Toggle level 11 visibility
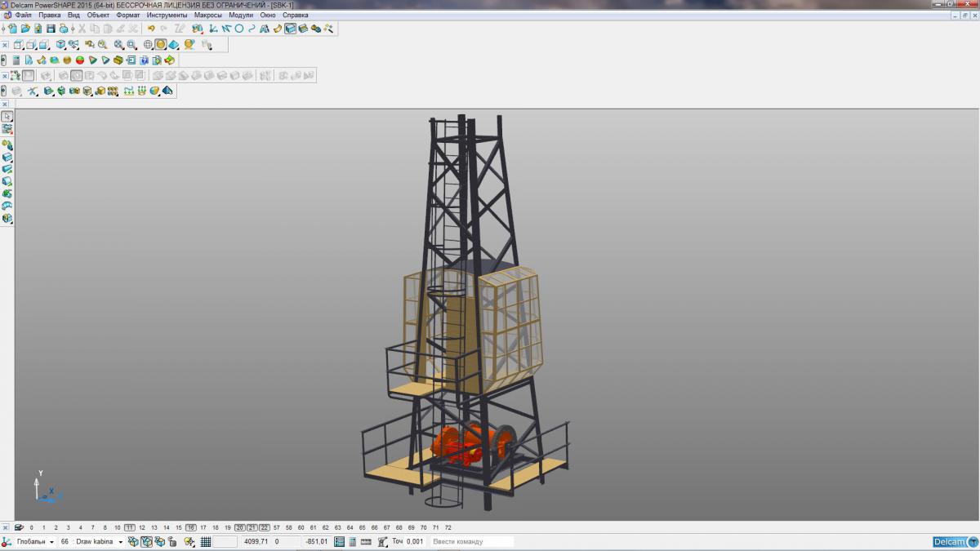The height and width of the screenshot is (551, 980). tap(129, 527)
